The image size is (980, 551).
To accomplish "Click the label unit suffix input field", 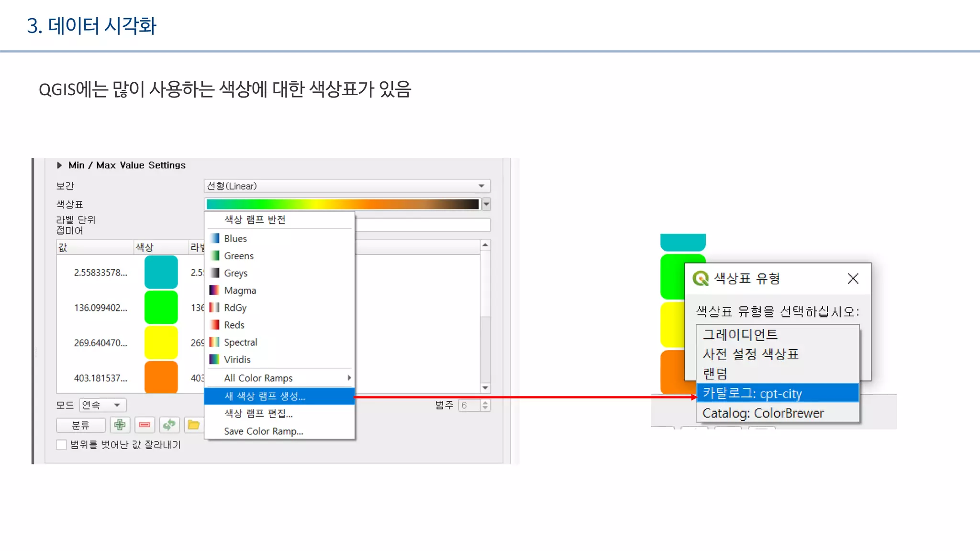I will coord(423,224).
